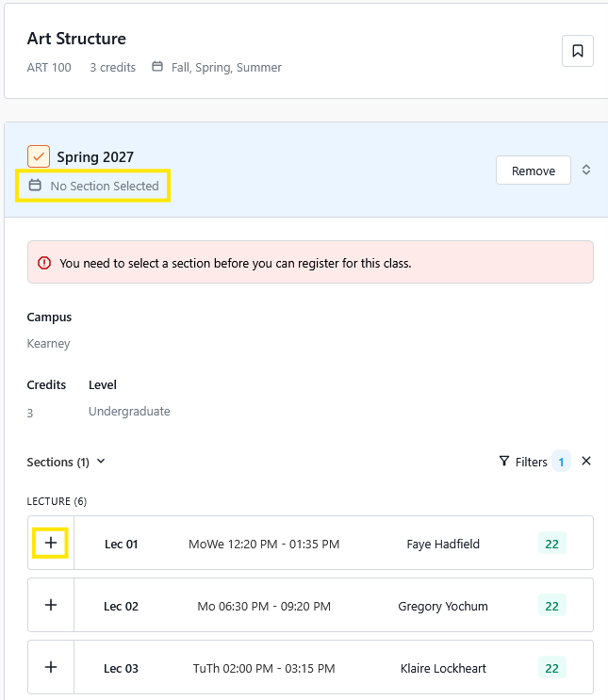
Task: Click the Spring 2027 heading
Action: [95, 156]
